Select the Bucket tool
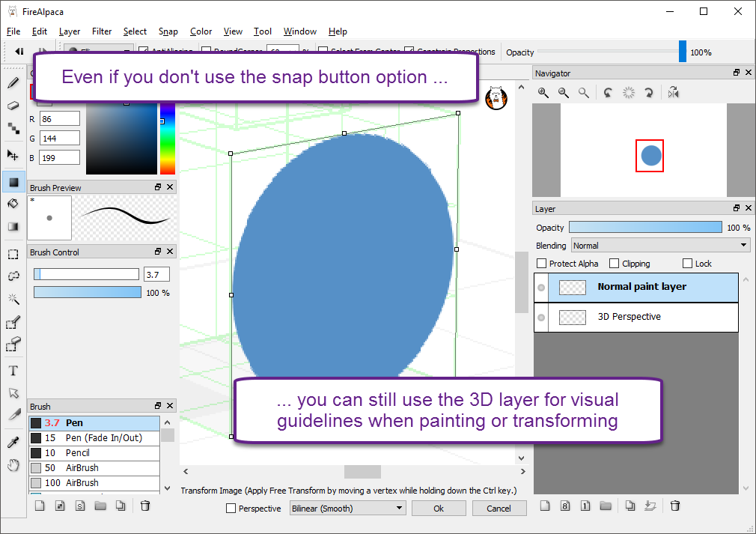 [13, 204]
